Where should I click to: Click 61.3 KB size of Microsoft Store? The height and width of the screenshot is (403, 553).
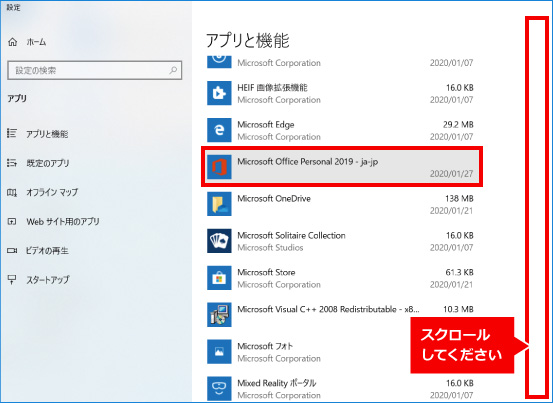pyautogui.click(x=459, y=272)
